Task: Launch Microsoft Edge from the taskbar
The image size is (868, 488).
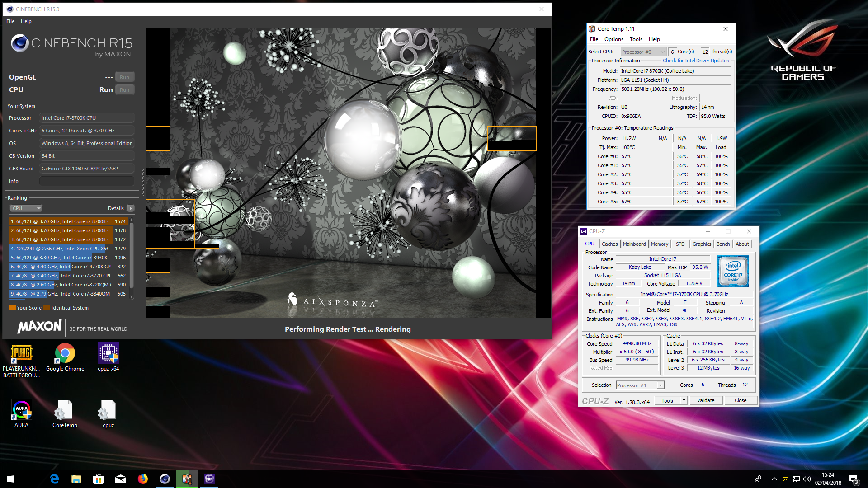Action: click(54, 479)
